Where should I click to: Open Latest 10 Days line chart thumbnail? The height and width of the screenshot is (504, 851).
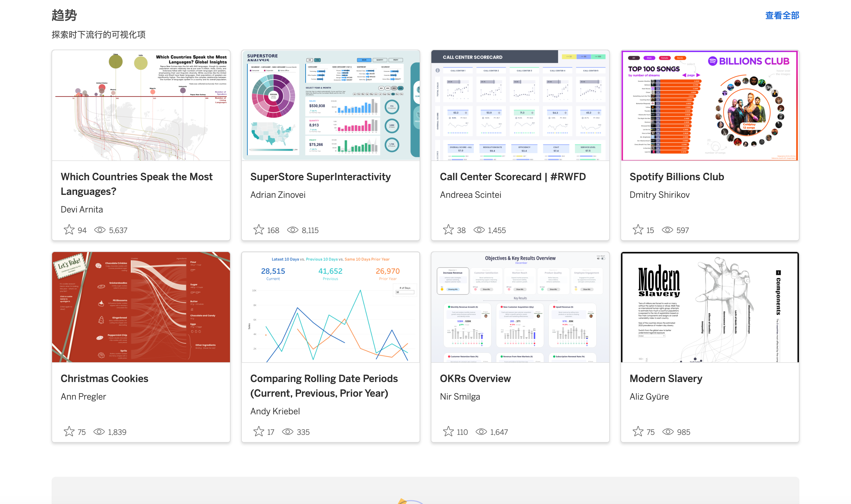click(x=331, y=307)
